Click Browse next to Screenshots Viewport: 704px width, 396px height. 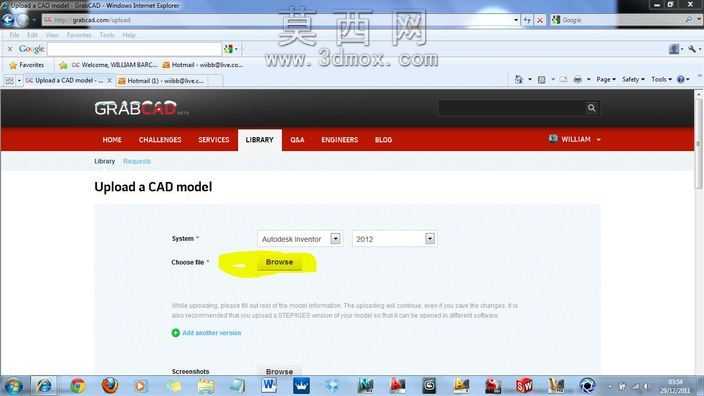pos(279,372)
